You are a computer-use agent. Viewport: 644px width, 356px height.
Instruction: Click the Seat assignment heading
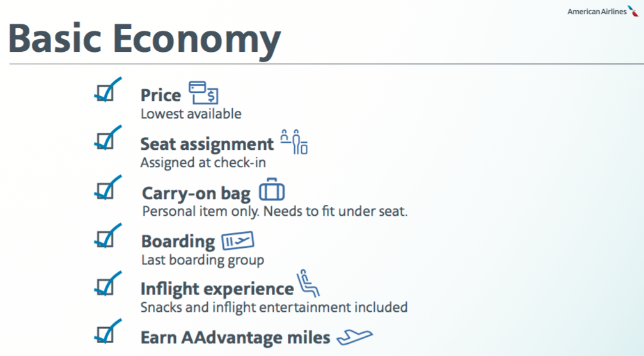(207, 144)
